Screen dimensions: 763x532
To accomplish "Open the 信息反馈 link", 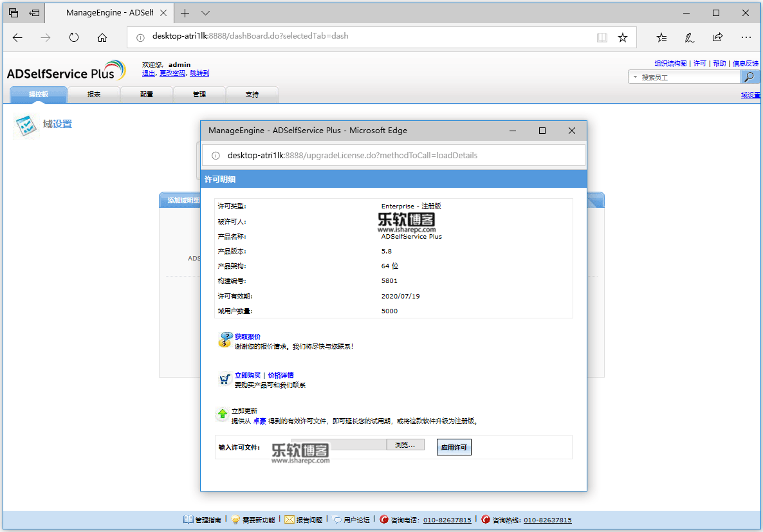I will click(x=746, y=63).
